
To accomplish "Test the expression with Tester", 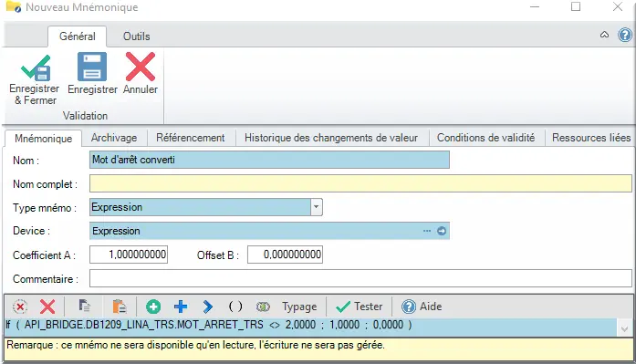I will 360,307.
